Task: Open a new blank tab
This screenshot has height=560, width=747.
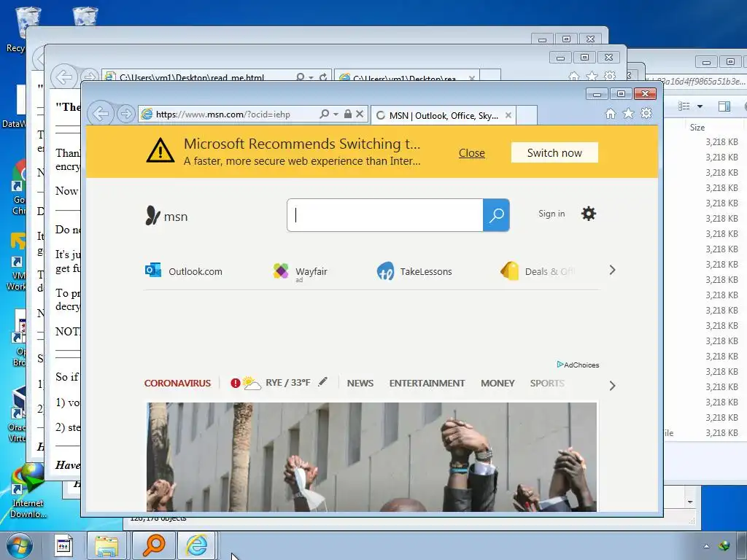Action: tap(527, 116)
